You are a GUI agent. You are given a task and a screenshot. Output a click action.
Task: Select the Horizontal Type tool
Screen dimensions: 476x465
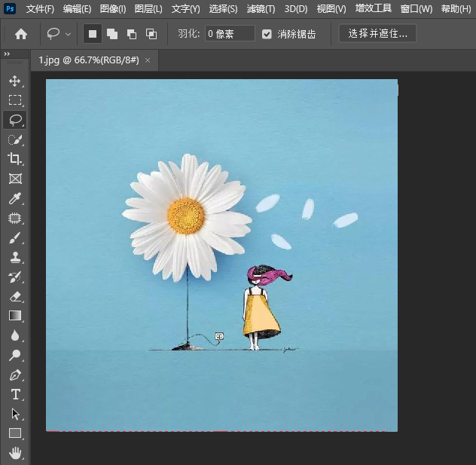tap(14, 394)
